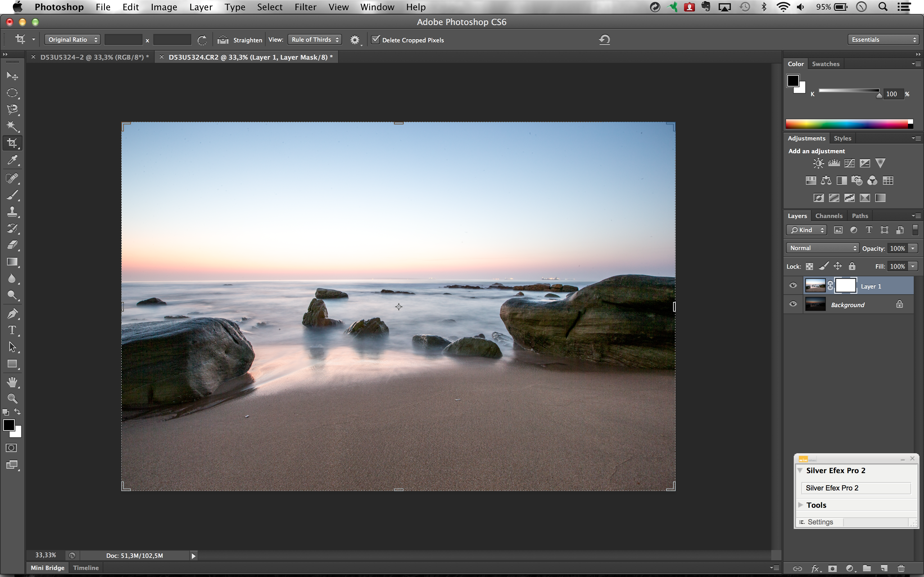This screenshot has height=577, width=924.
Task: Select the Magic Wand tool
Action: 12,126
